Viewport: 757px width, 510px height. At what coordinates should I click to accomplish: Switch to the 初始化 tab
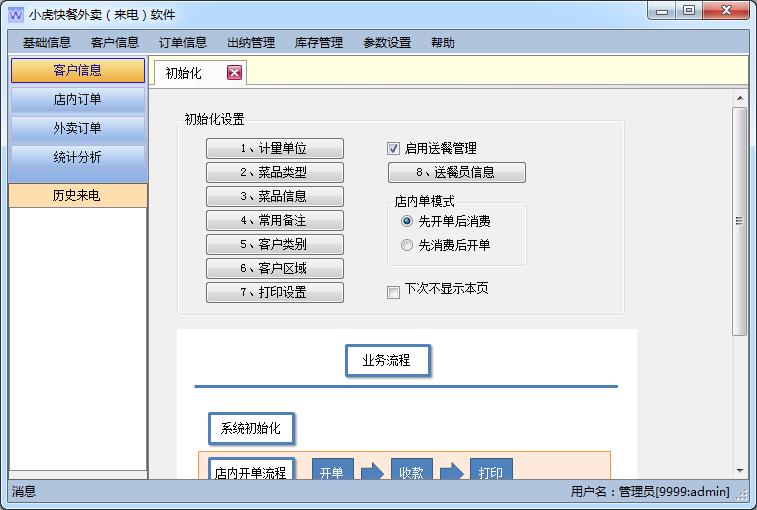tap(184, 73)
